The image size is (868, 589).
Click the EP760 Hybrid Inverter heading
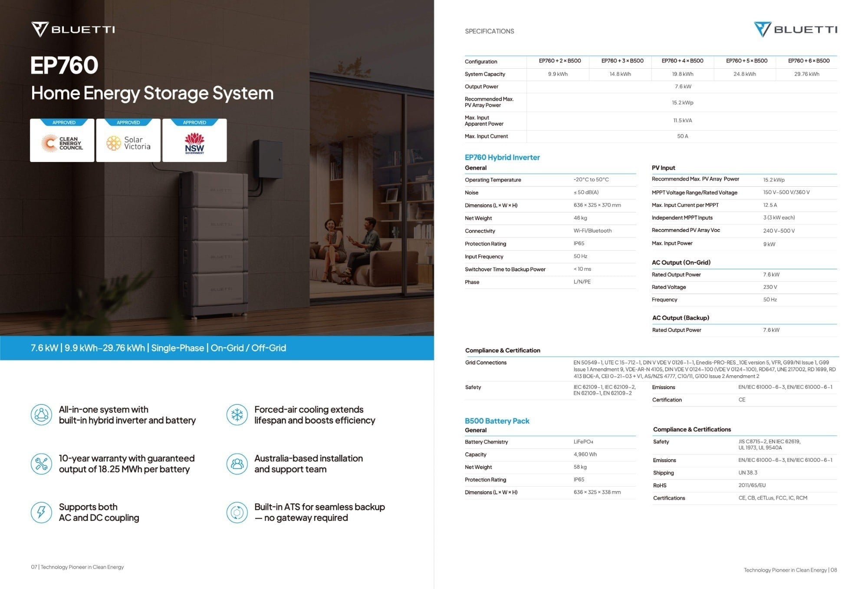pos(502,157)
